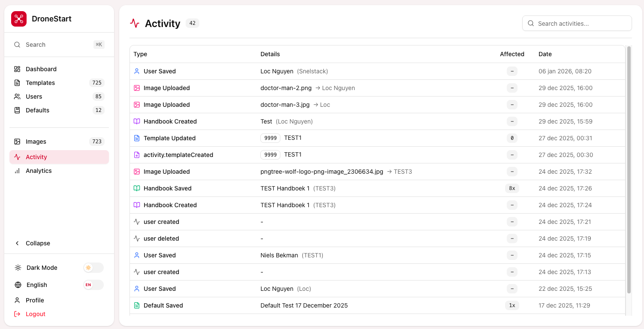Click the Analytics bar chart icon
644x329 pixels.
[17, 171]
